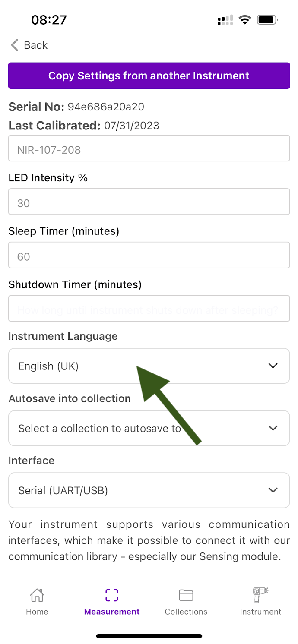Tap the back chevron arrow icon
The image size is (298, 644).
point(15,45)
